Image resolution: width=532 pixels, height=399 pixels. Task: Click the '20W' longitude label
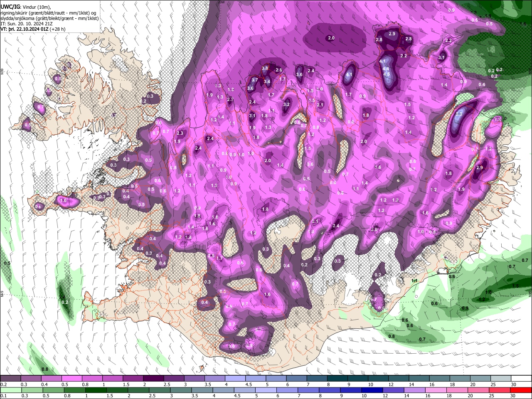[x=221, y=2]
